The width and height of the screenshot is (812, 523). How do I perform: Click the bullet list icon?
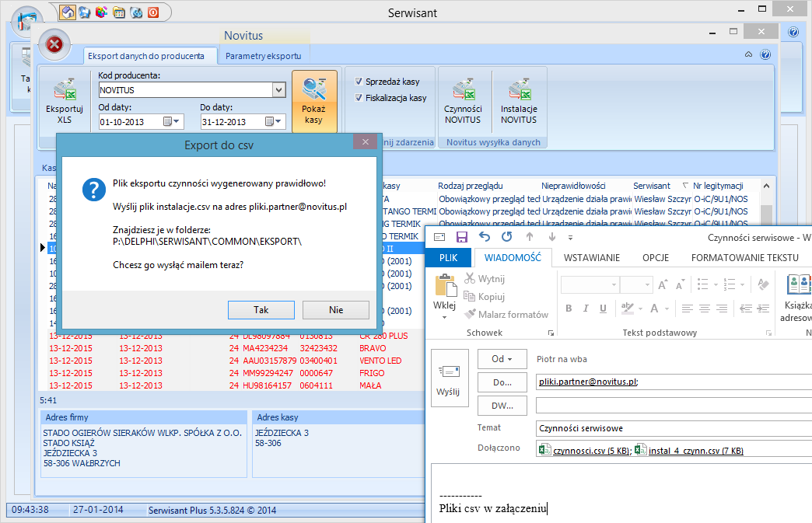(703, 284)
